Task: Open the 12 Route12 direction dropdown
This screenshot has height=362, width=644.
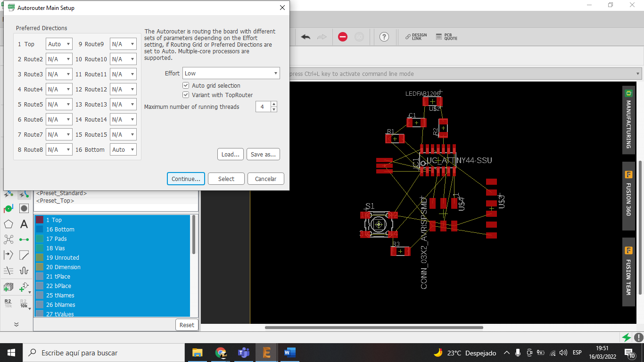Action: 124,89
